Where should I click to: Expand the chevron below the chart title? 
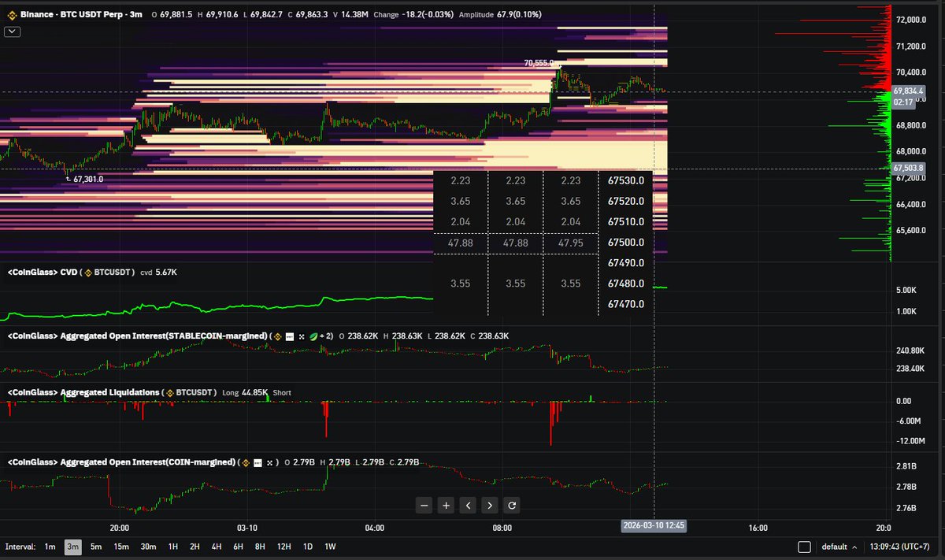12,32
